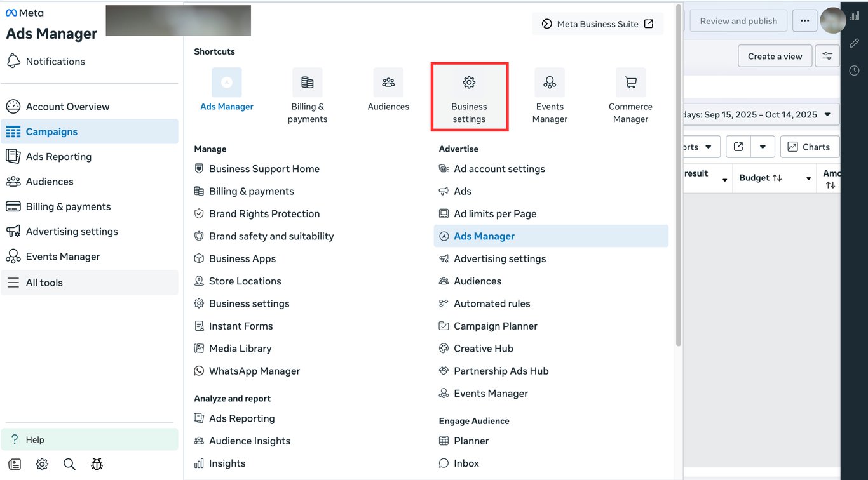Click the profile avatar at top right
The height and width of the screenshot is (480, 868).
pyautogui.click(x=832, y=21)
